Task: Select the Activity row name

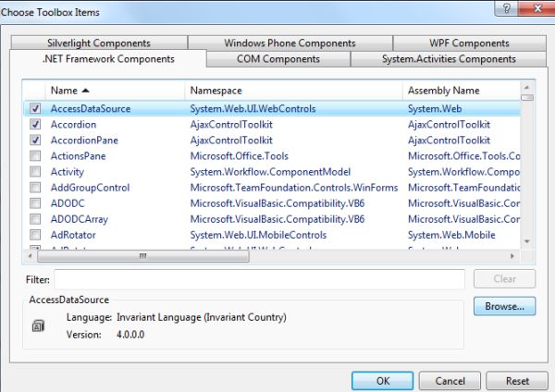Action: click(68, 172)
